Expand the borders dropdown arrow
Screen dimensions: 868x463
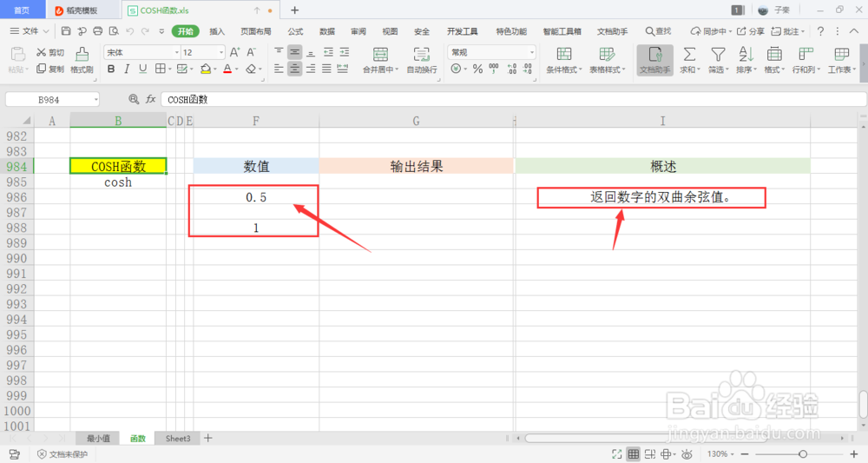(x=169, y=69)
